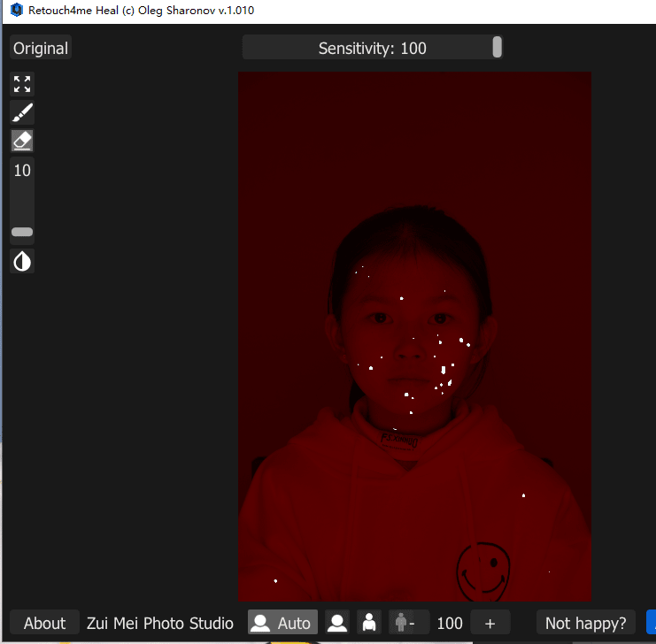Decrease scale with the person minus button
The height and width of the screenshot is (644, 656).
click(x=408, y=623)
